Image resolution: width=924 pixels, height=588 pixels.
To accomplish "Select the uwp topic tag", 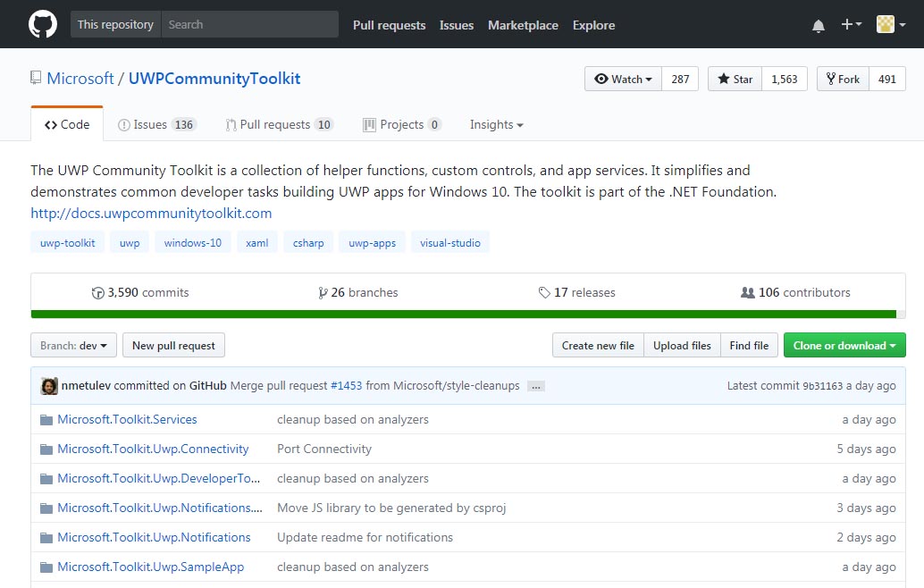I will 130,242.
